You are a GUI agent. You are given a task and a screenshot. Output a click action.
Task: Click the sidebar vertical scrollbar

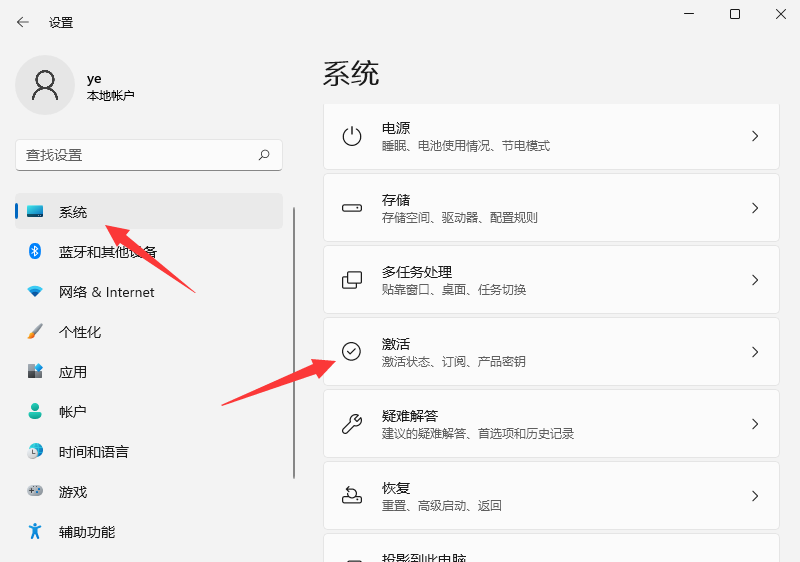click(x=294, y=340)
